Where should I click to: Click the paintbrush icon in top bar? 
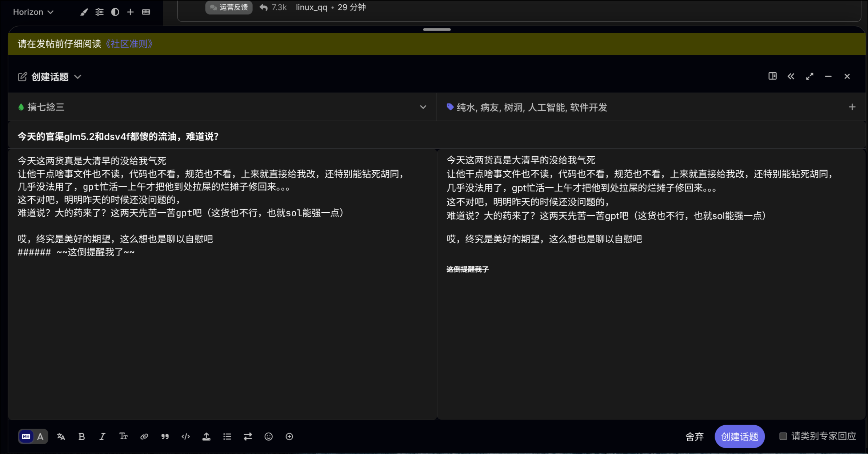tap(84, 12)
